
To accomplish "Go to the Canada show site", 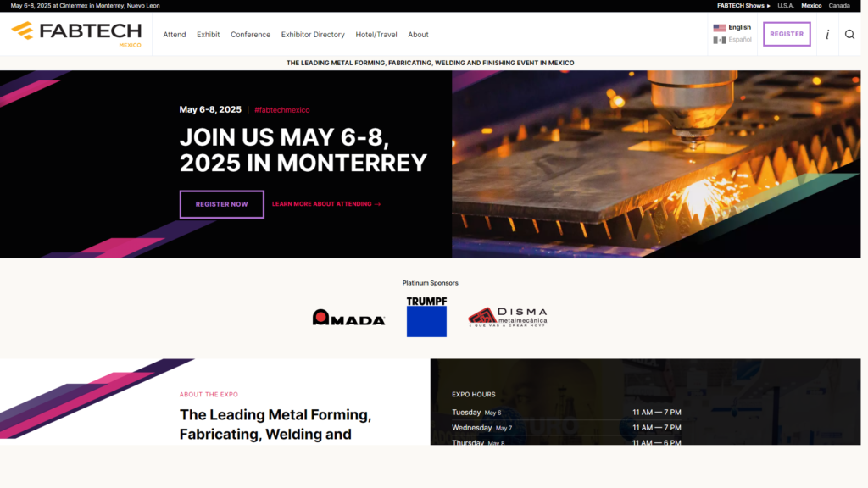I will click(x=838, y=6).
